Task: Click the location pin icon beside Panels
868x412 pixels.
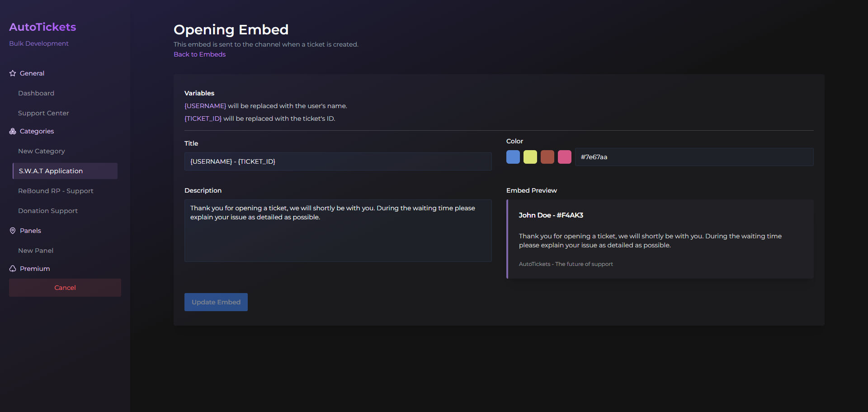Action: pos(12,231)
